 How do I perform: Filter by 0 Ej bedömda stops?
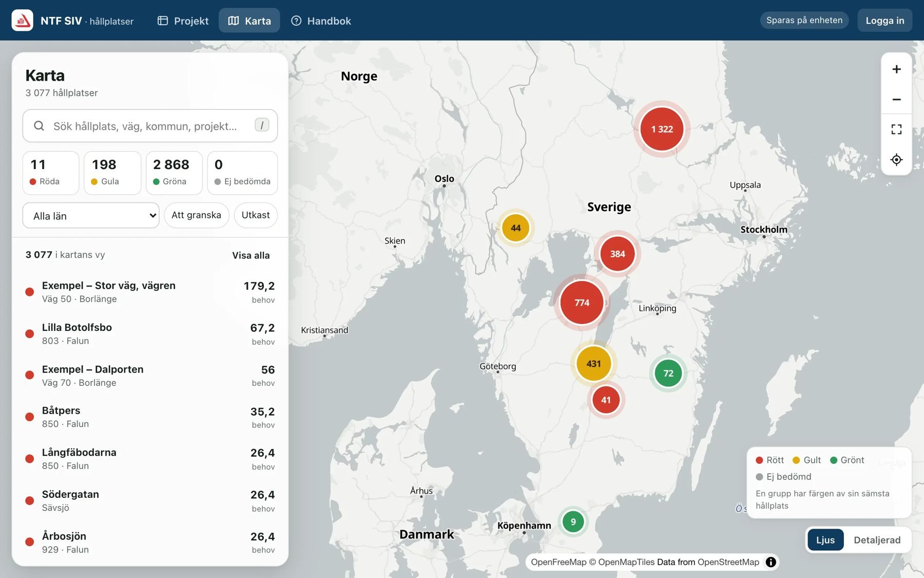[242, 173]
